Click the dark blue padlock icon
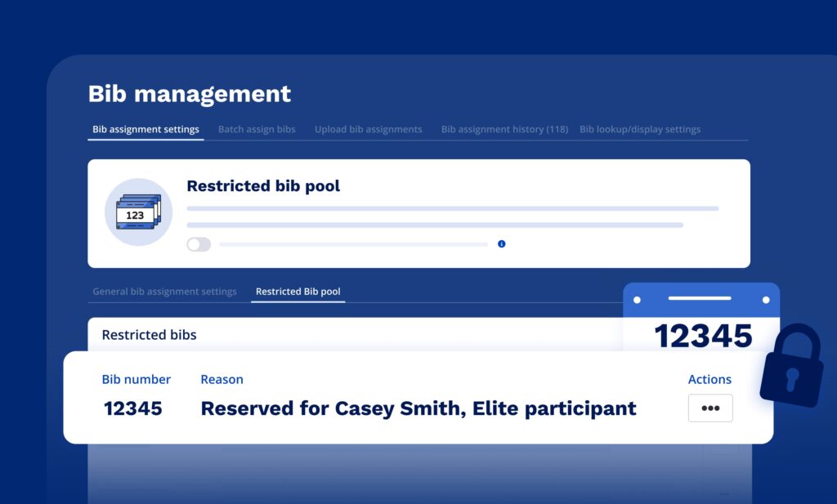The image size is (837, 504). coord(791,365)
